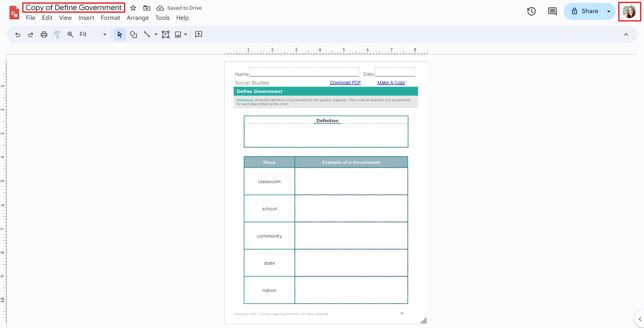The width and height of the screenshot is (644, 328).
Task: Select the Text box tool
Action: coord(166,34)
